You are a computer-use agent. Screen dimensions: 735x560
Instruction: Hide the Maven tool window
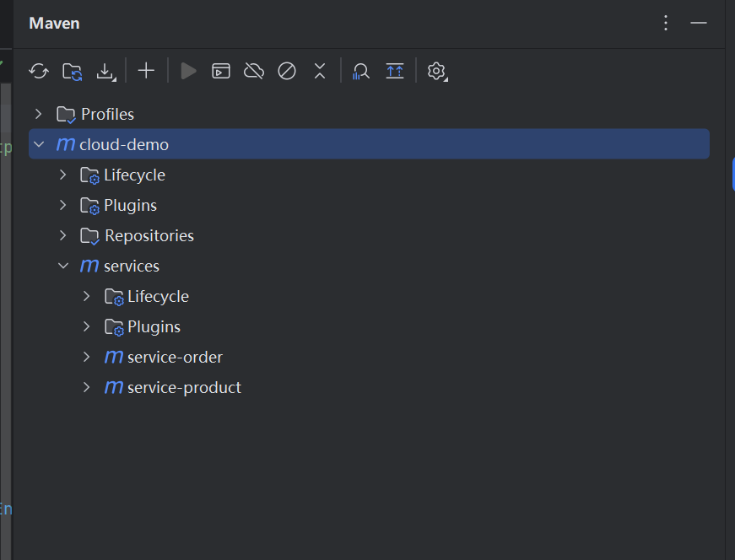699,23
